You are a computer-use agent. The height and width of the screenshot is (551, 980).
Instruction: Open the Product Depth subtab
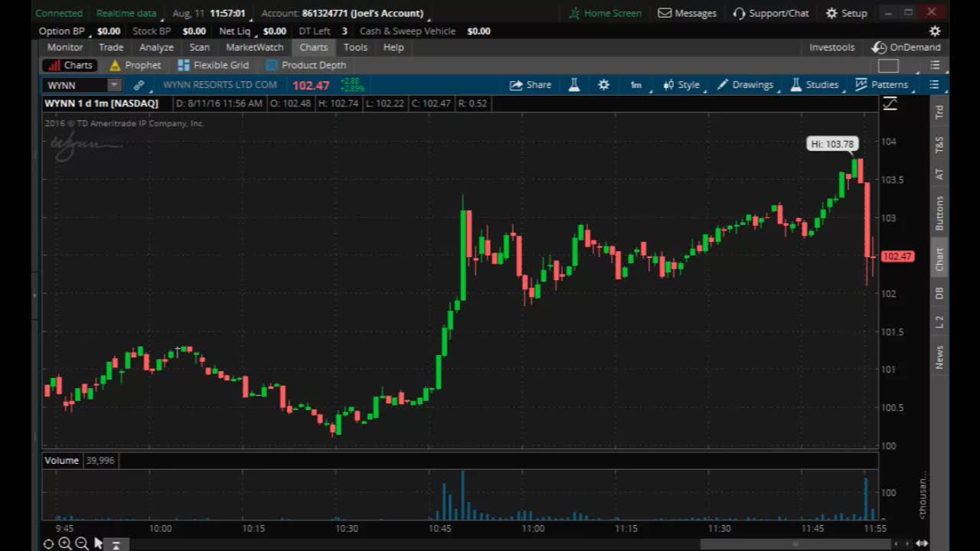coord(306,66)
